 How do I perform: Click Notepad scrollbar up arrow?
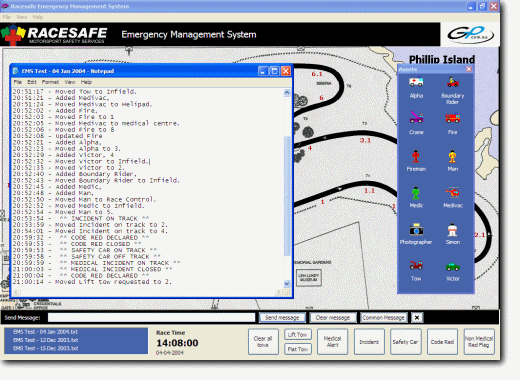pyautogui.click(x=287, y=93)
